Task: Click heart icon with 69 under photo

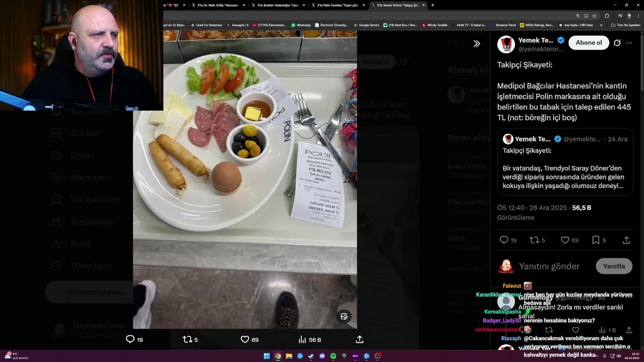Action: pyautogui.click(x=250, y=339)
